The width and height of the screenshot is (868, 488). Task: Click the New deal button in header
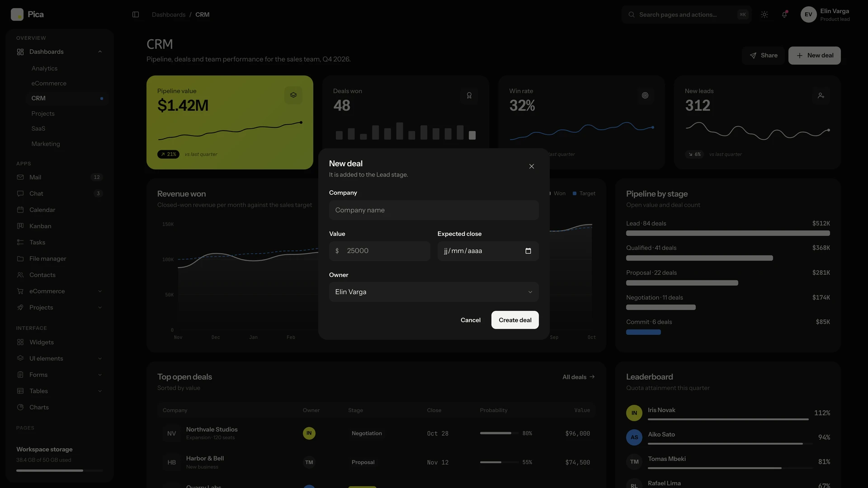815,56
